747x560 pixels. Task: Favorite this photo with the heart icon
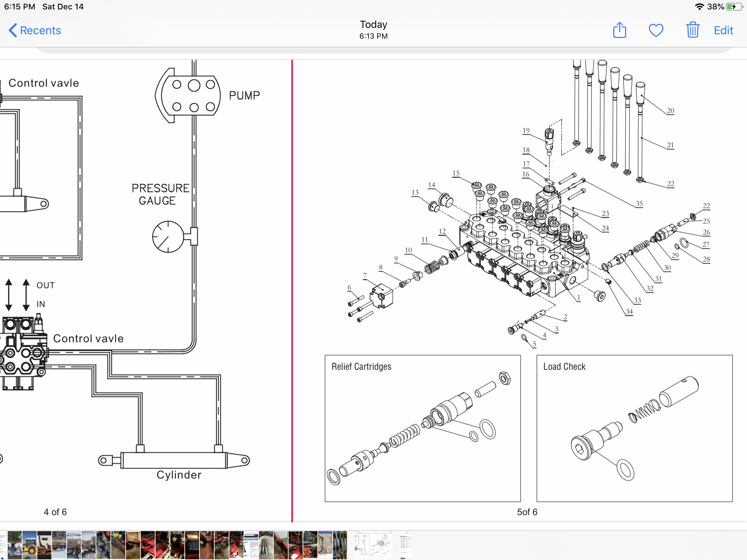click(656, 30)
